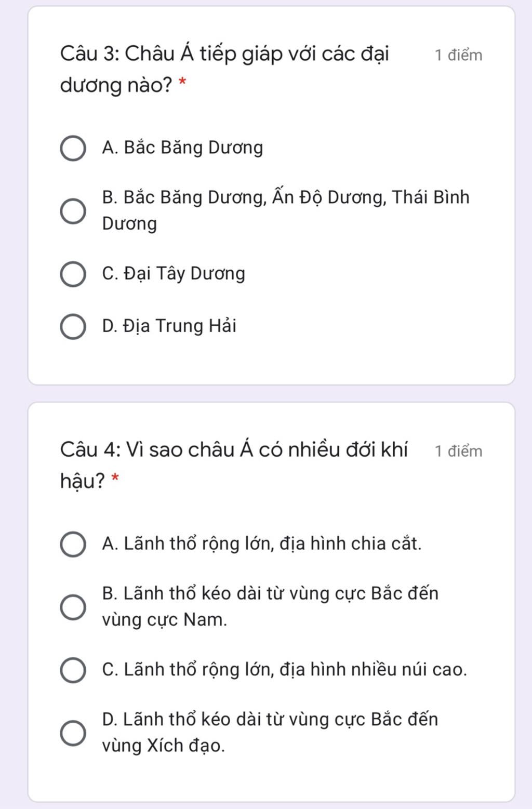Click the red required asterisk in Câu 4
Screen dimensions: 532x809
click(x=115, y=478)
